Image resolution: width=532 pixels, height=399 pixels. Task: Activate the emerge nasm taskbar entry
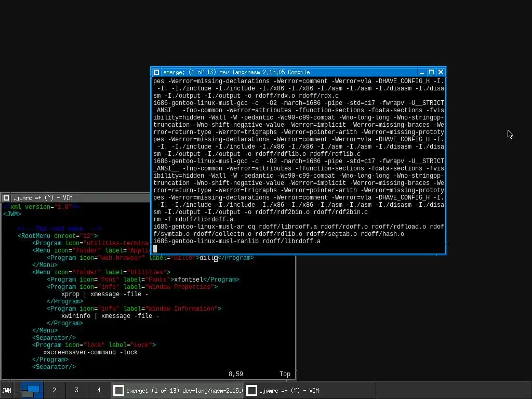tap(178, 391)
